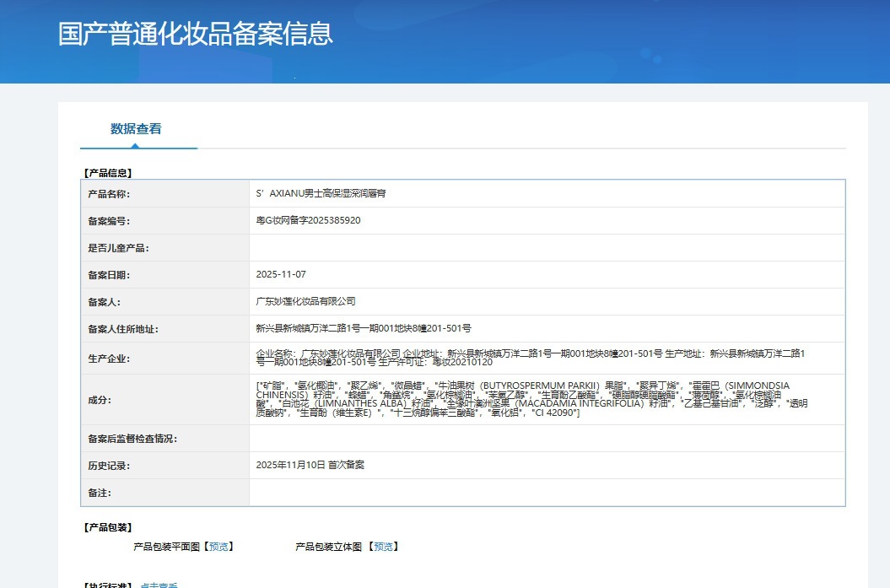Select filing number 粤G妆网备字2025385920
Viewport: 890px width, 588px height.
pos(308,220)
